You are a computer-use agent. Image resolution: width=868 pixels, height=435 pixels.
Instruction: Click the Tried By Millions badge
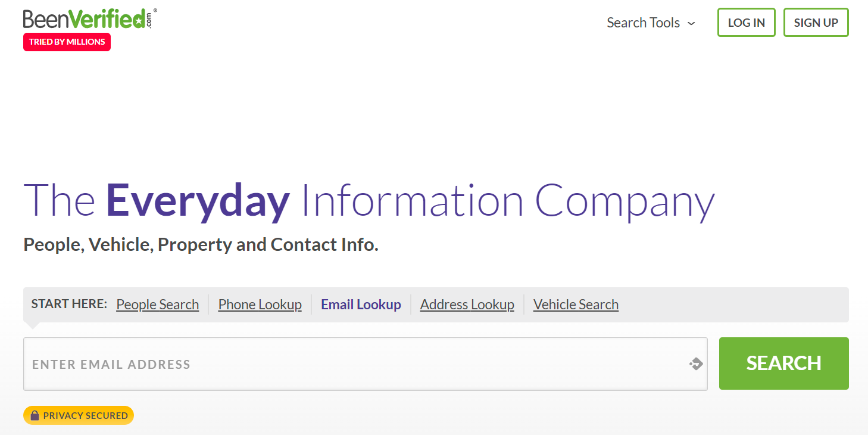pos(67,42)
